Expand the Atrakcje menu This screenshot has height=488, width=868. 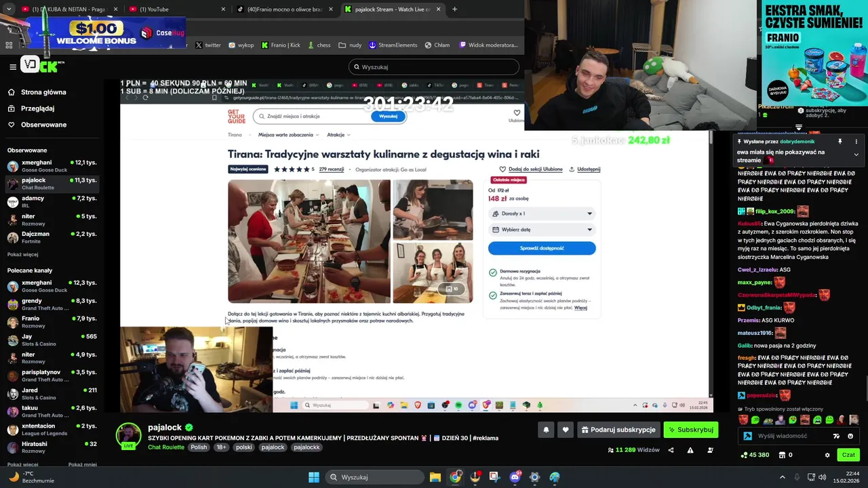tap(338, 135)
